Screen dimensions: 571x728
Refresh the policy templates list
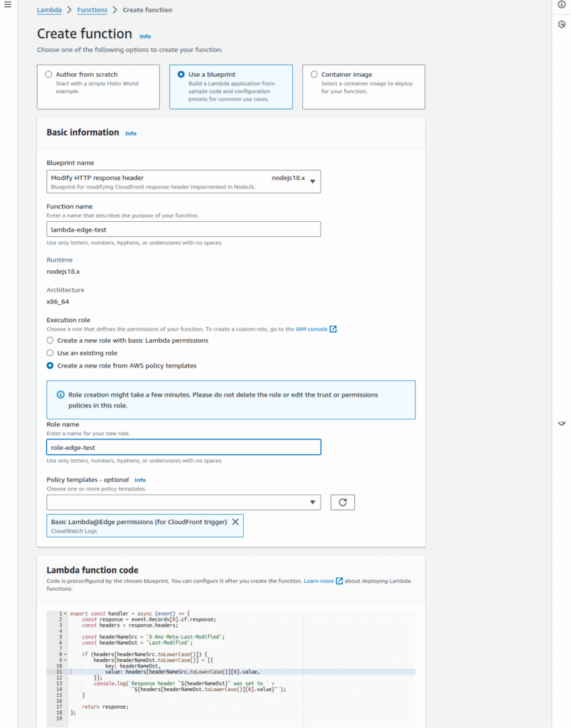(x=343, y=503)
